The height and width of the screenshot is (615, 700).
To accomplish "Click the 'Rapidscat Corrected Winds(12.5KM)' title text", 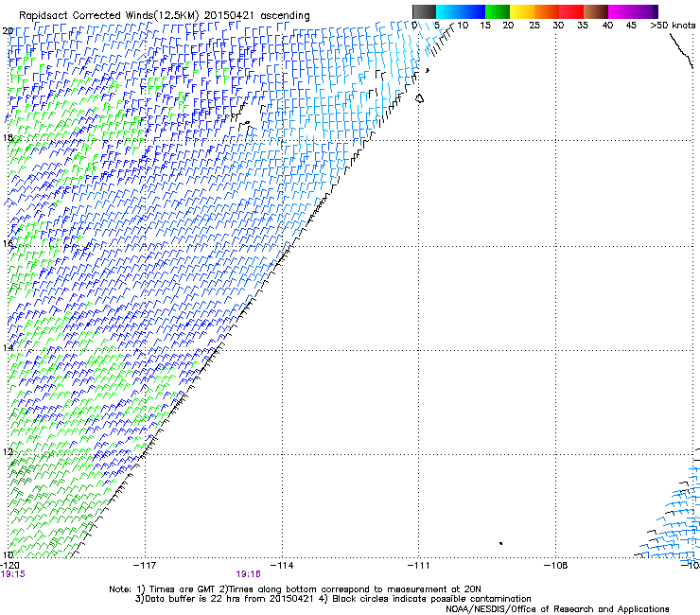I will coord(109,15).
